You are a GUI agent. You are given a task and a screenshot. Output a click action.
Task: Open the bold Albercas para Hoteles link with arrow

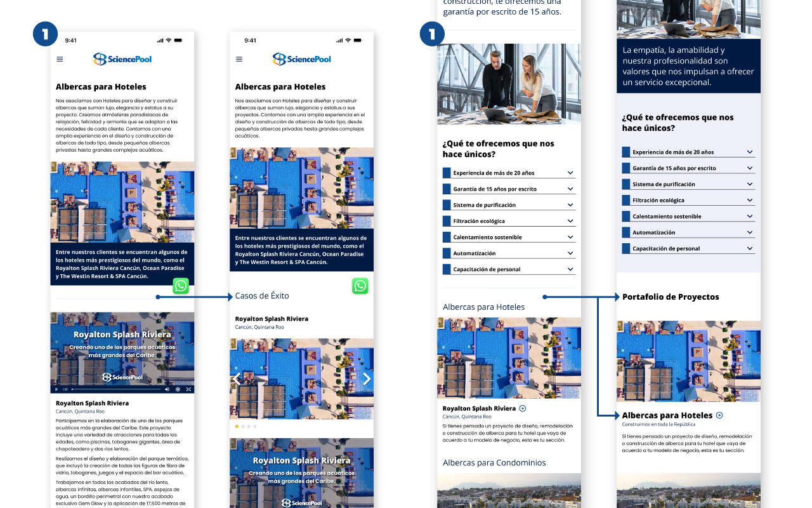[x=672, y=415]
